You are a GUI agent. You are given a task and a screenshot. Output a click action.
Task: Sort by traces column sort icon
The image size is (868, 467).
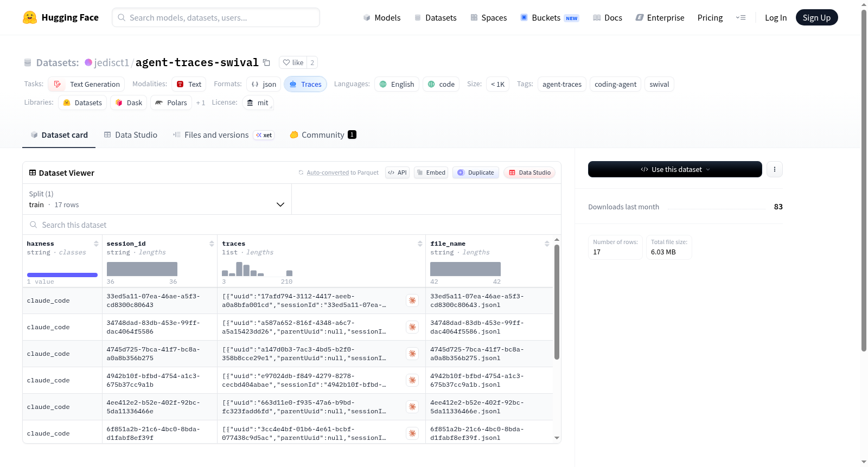tap(420, 244)
